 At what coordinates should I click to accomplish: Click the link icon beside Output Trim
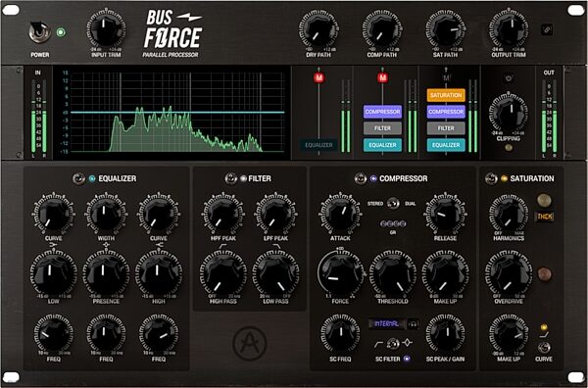547,30
